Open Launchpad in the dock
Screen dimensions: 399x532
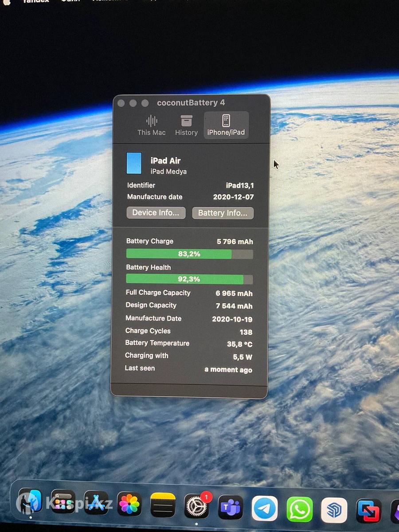[x=63, y=503]
